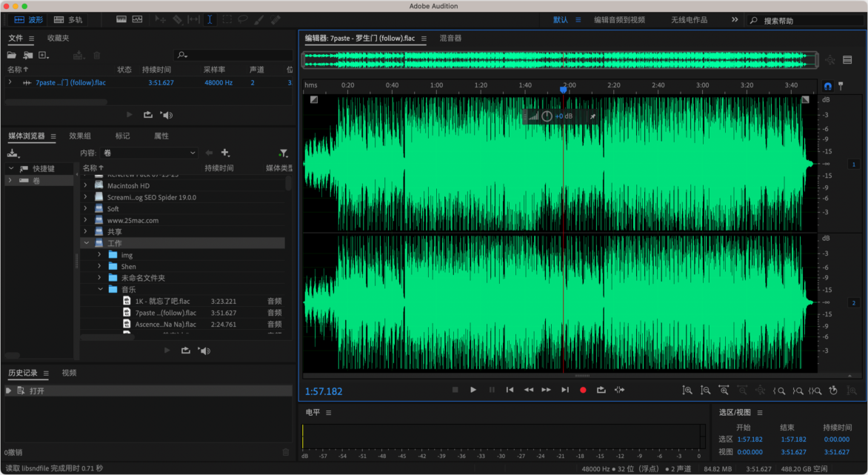The width and height of the screenshot is (868, 475).
Task: Click Zoom In Amplitude icon
Action: pos(687,391)
